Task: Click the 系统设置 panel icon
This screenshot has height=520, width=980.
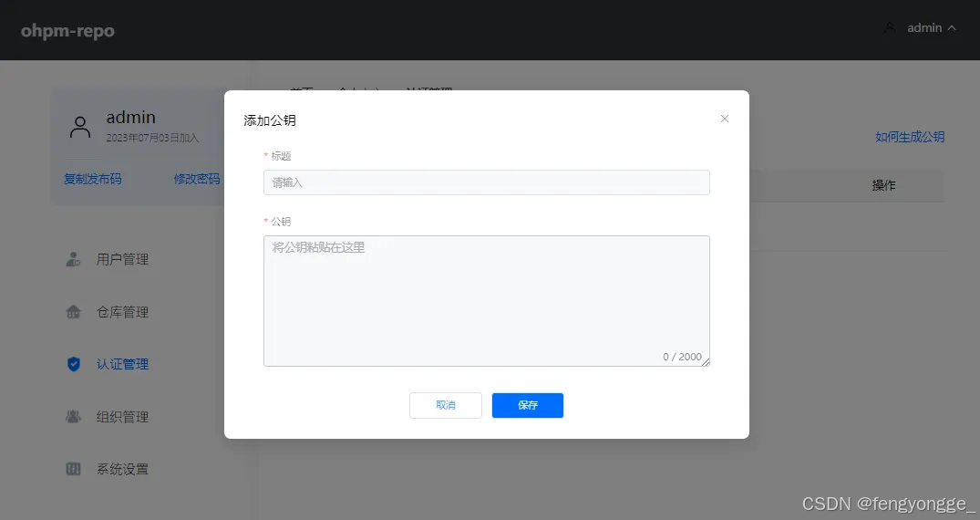Action: pos(73,469)
